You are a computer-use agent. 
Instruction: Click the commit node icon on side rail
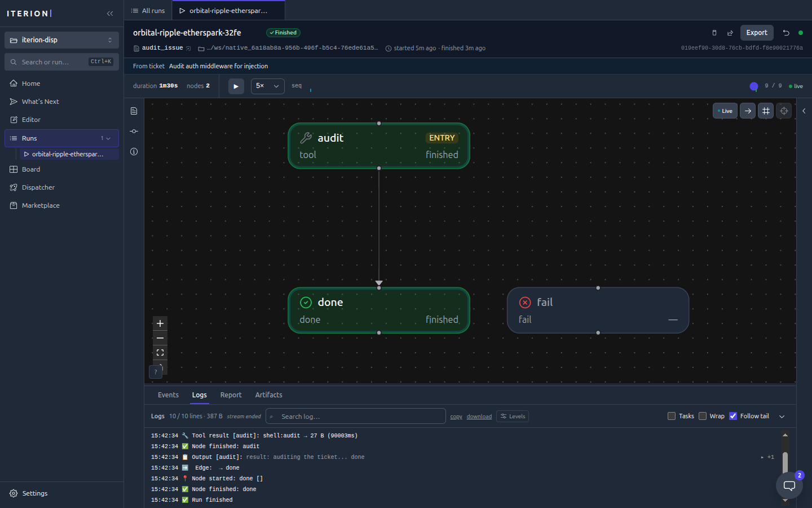pos(134,131)
